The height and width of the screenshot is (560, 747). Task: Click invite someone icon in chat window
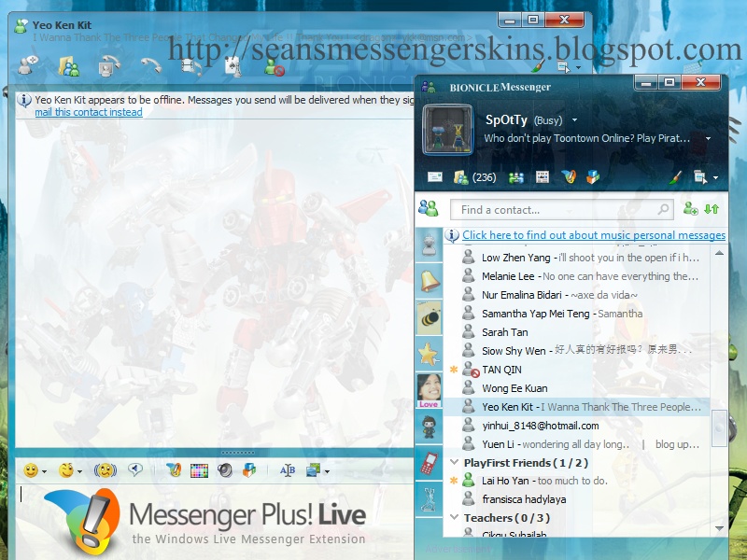click(x=28, y=65)
